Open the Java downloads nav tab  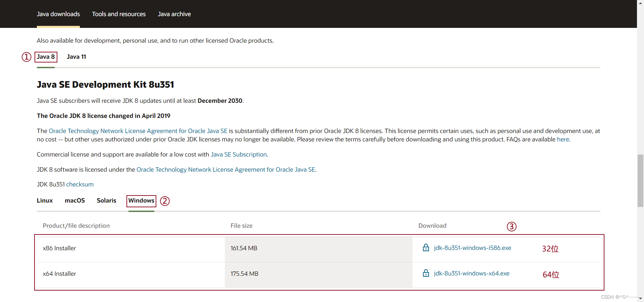pyautogui.click(x=58, y=14)
